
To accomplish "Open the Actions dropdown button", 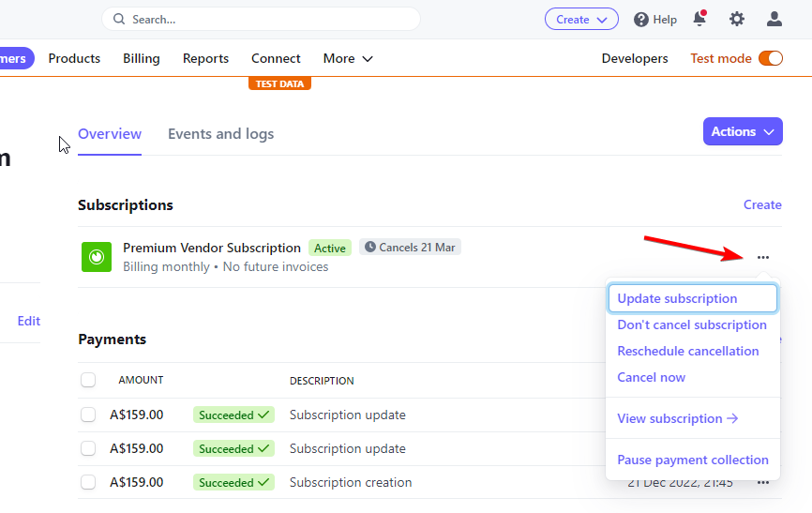I will click(743, 131).
